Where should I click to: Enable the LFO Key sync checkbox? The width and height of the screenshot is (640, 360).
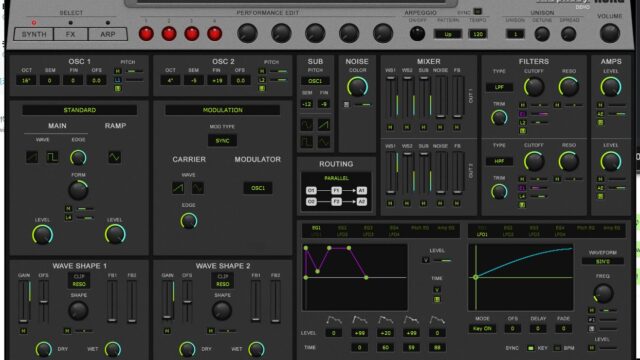coord(531,348)
